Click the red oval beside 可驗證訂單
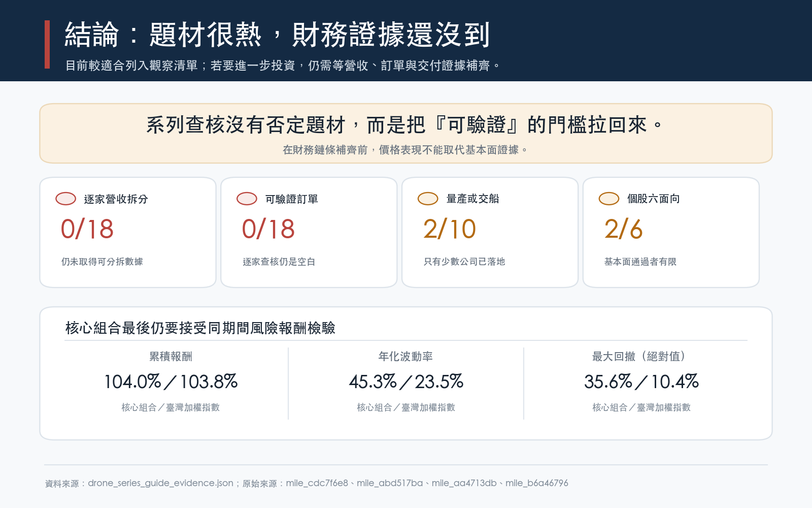Image resolution: width=812 pixels, height=508 pixels. click(247, 199)
